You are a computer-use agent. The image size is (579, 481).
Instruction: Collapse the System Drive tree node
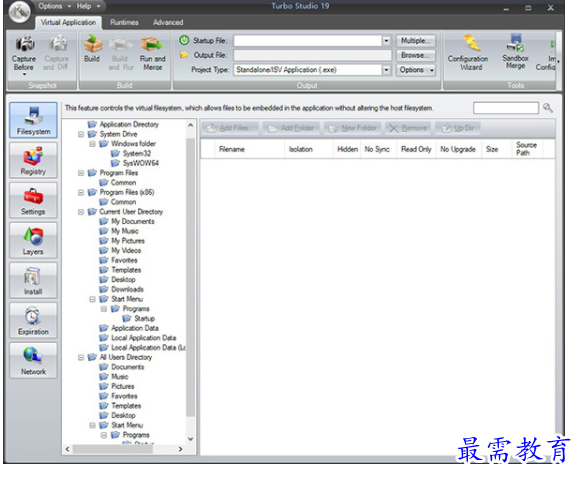(x=81, y=134)
